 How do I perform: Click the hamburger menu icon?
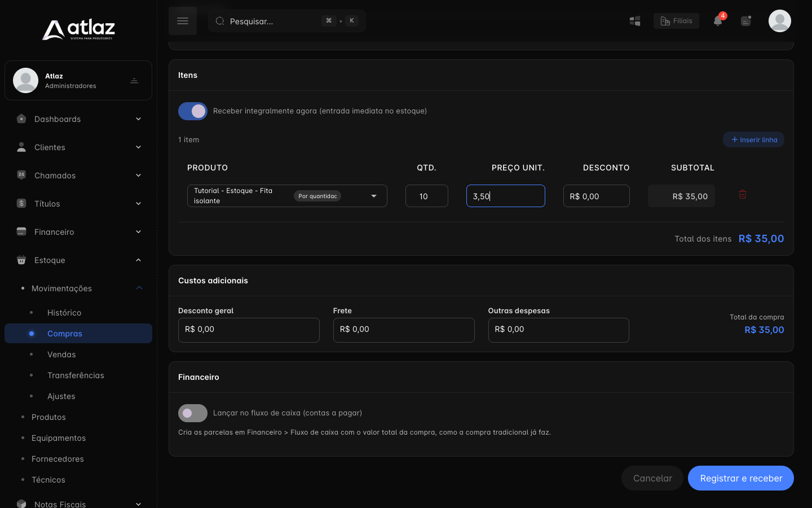point(183,21)
